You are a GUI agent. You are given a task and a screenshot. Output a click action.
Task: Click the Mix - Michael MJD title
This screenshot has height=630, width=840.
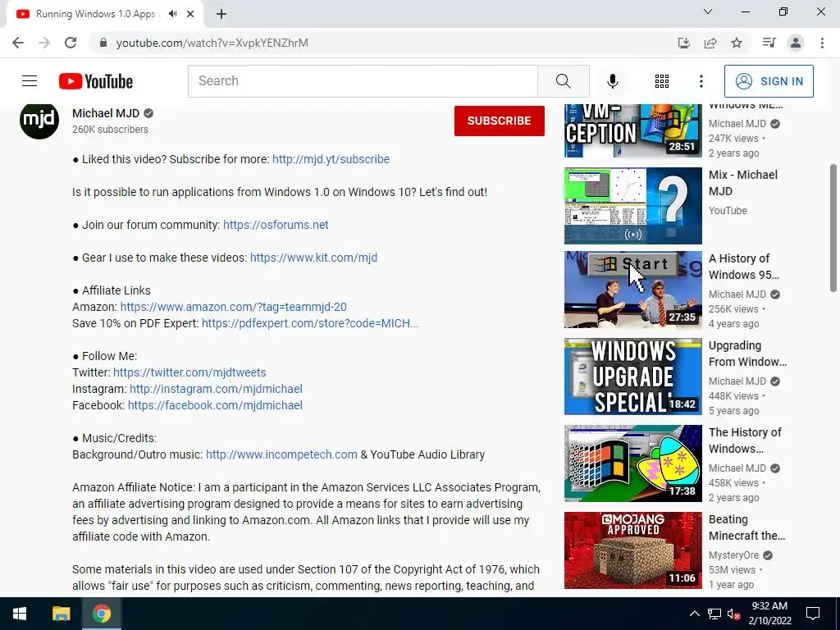click(742, 183)
